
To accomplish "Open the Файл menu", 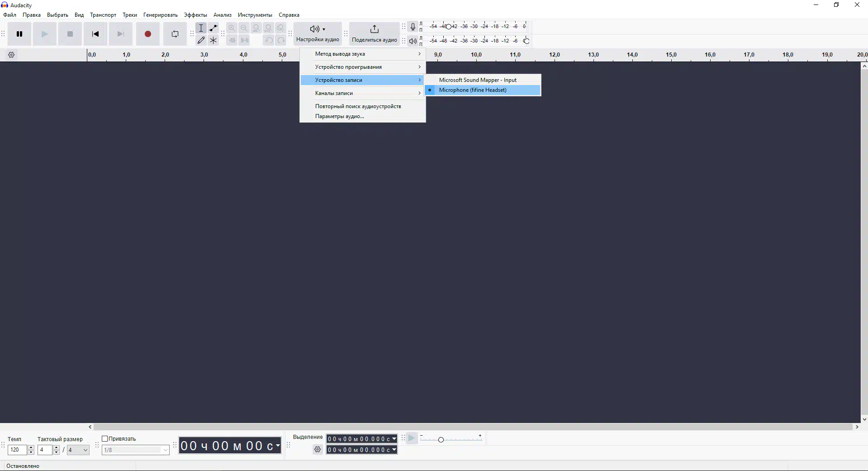I will 9,15.
